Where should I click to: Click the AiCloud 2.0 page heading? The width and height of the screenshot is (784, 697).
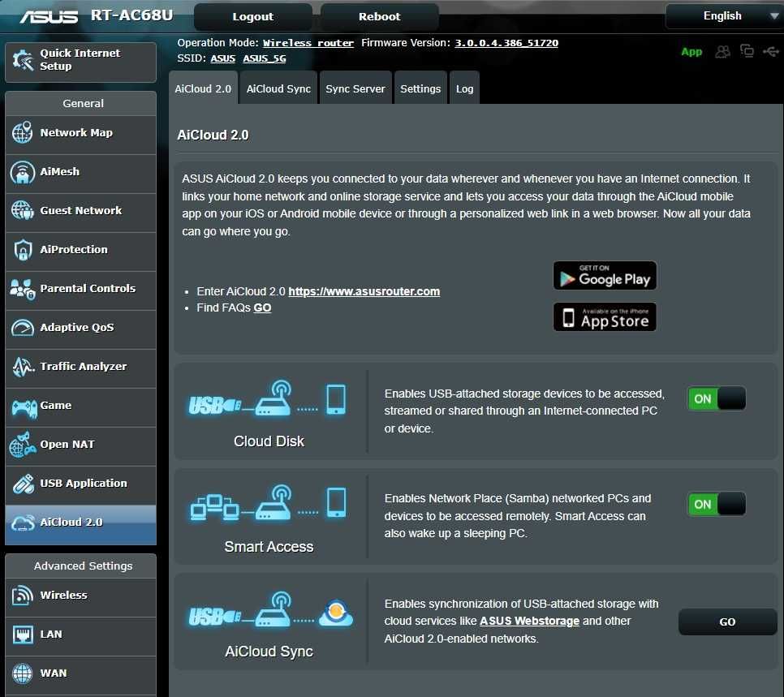click(213, 135)
